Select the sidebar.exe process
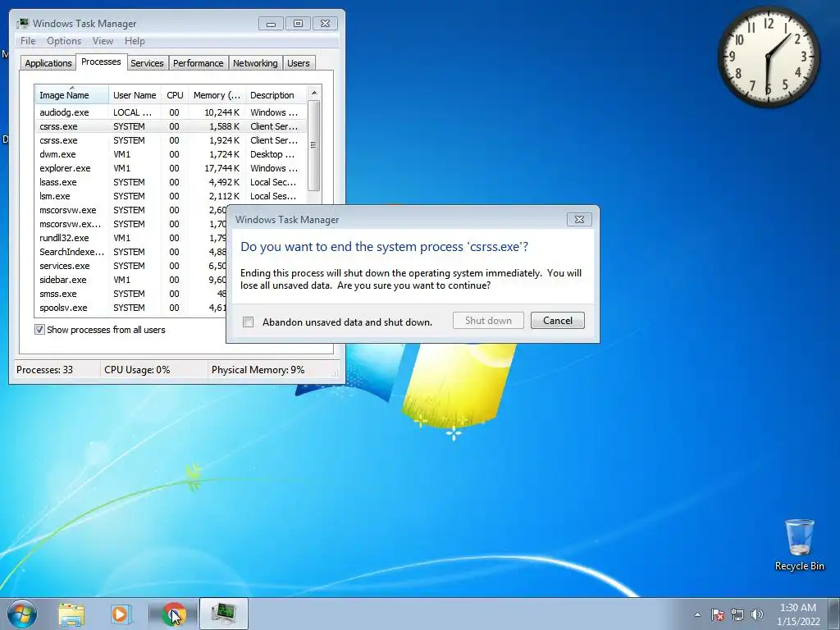 point(130,280)
